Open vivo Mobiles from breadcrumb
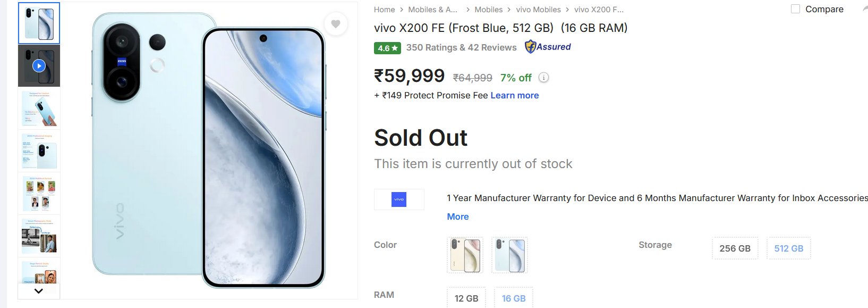Viewport: 868px width, 308px height. pos(538,9)
